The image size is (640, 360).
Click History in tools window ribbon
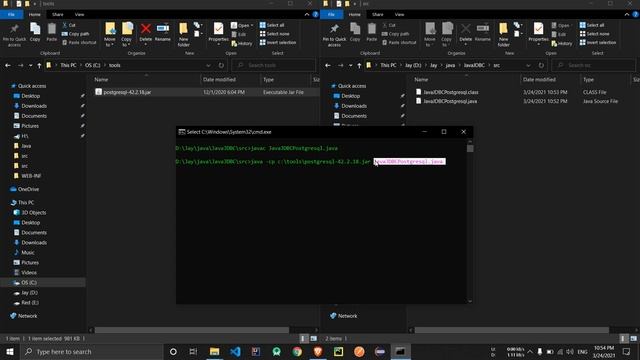(242, 43)
